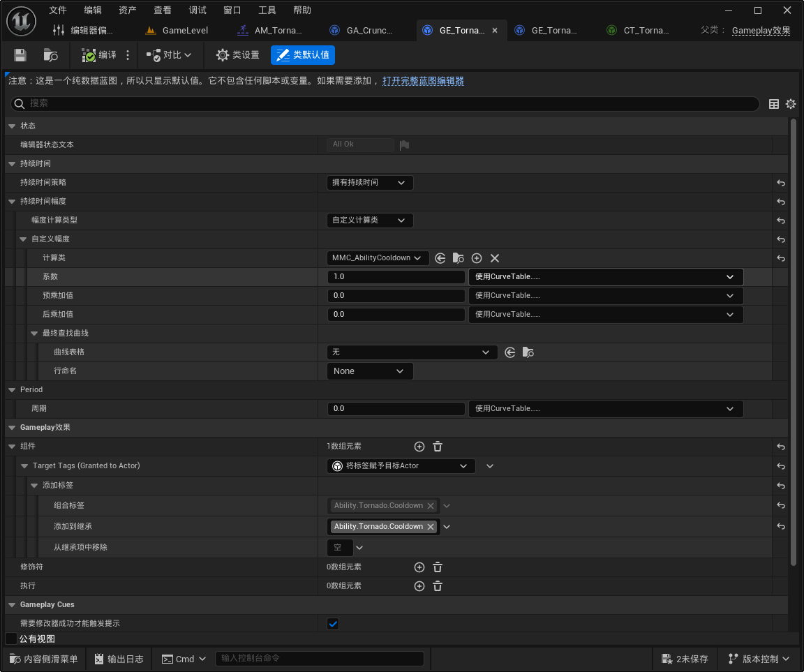Open 类设置 class settings
This screenshot has height=672, width=804.
[x=238, y=55]
